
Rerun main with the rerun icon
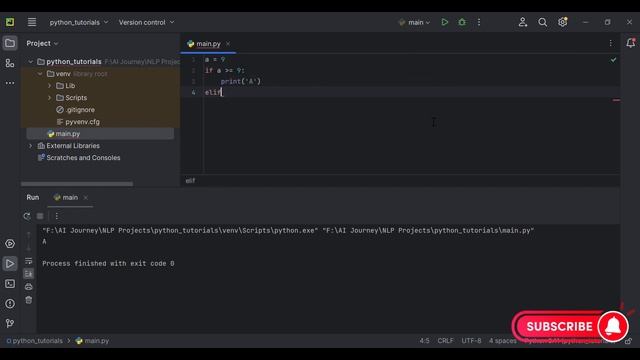(x=27, y=216)
